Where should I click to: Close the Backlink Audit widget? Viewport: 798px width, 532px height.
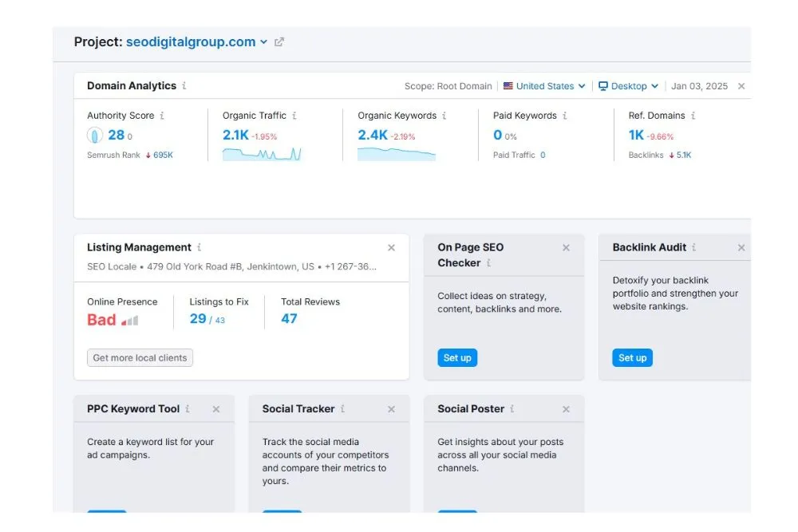click(x=741, y=248)
